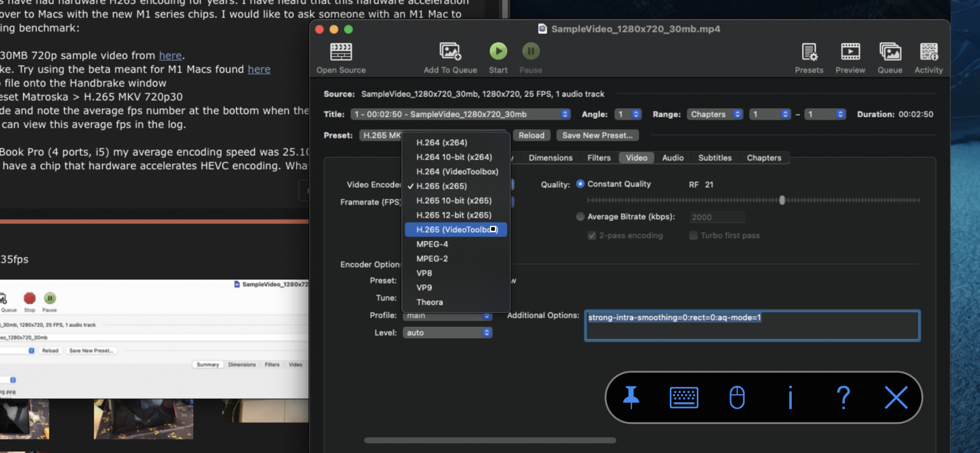This screenshot has height=453, width=980.
Task: Open the Presets panel icon
Action: [x=809, y=51]
